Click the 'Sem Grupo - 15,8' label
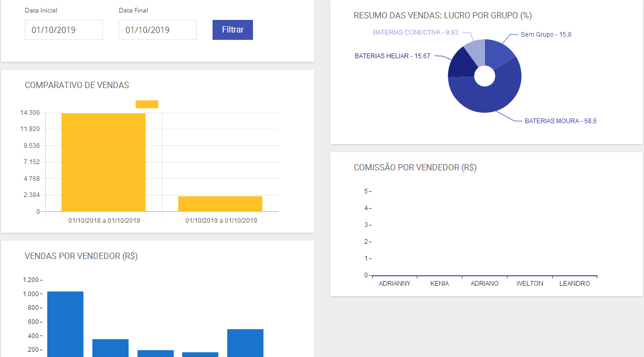Screen dimensions: 644x357 [546, 35]
